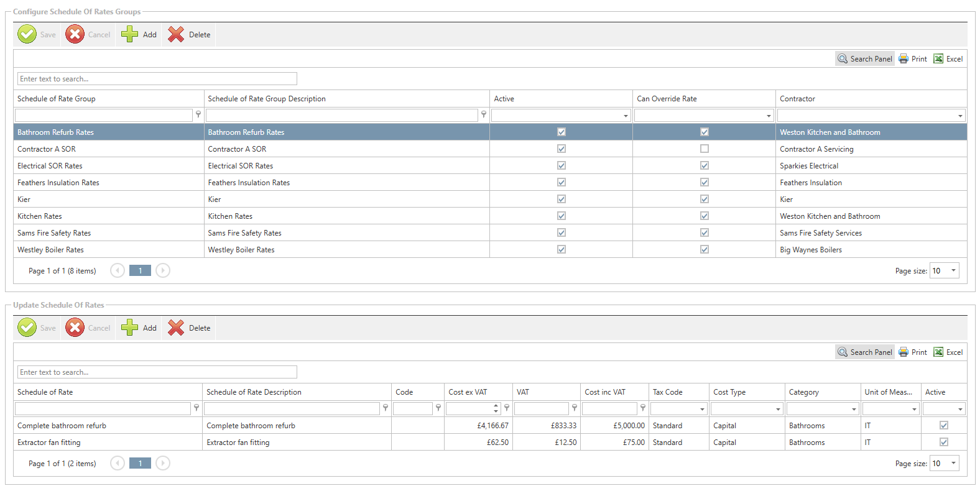Toggle Active checkbox for Bathroom Refurb Rates
The width and height of the screenshot is (980, 491).
click(562, 132)
